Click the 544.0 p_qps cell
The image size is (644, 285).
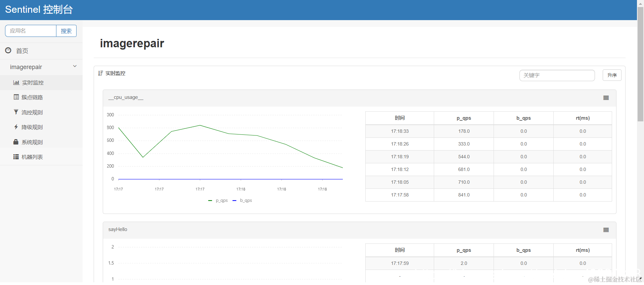[x=464, y=157]
